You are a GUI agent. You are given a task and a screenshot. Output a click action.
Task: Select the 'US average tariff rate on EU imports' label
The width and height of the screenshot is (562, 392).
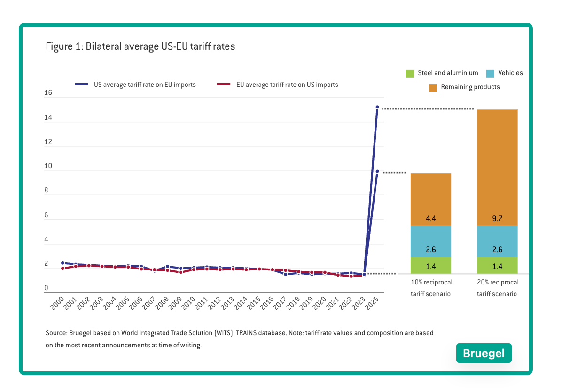pyautogui.click(x=145, y=85)
